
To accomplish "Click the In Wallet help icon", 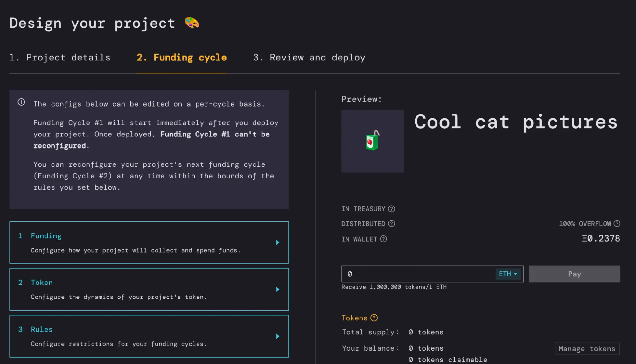I will tap(383, 239).
